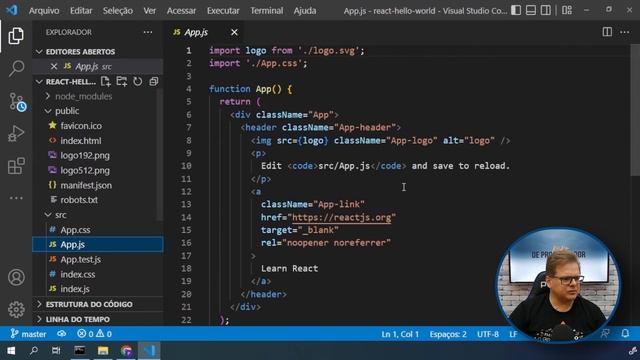This screenshot has width=640, height=360.
Task: Toggle secondary side bar visibility
Action: 545,10
